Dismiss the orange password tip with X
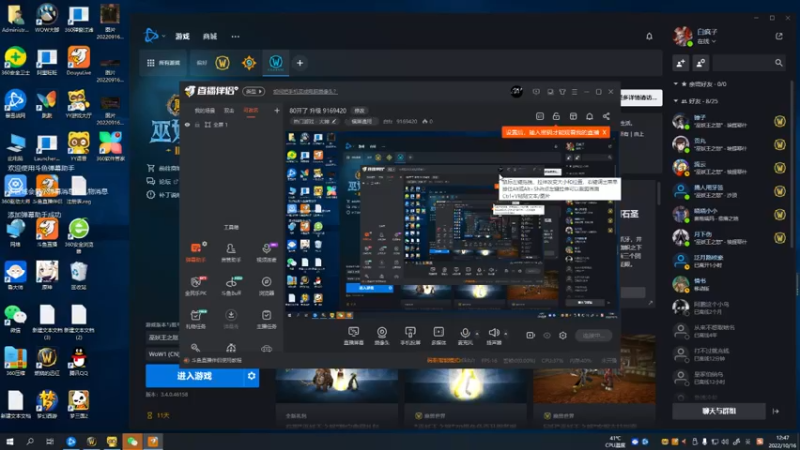Viewport: 800px width, 450px height. point(605,132)
